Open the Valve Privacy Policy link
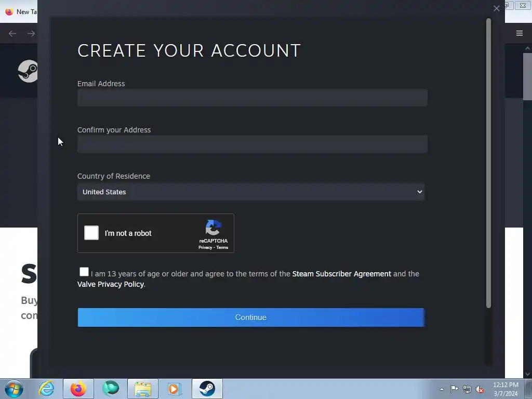This screenshot has width=532, height=399. pos(111,284)
